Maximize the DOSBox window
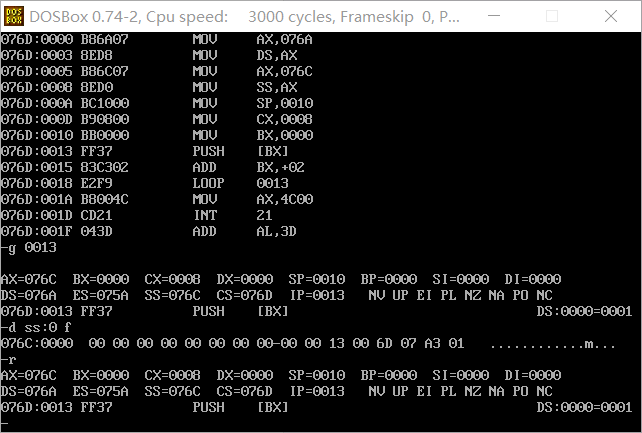The width and height of the screenshot is (642, 433). [x=552, y=16]
